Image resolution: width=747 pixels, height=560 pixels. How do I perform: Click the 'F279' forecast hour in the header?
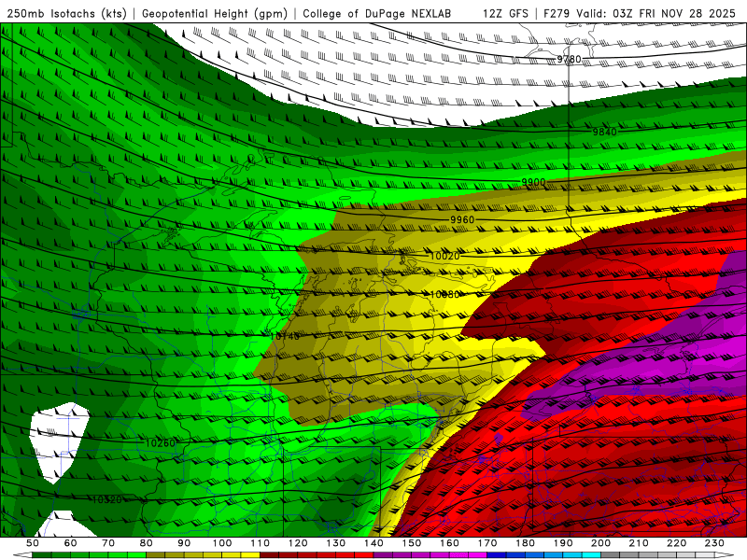(557, 13)
